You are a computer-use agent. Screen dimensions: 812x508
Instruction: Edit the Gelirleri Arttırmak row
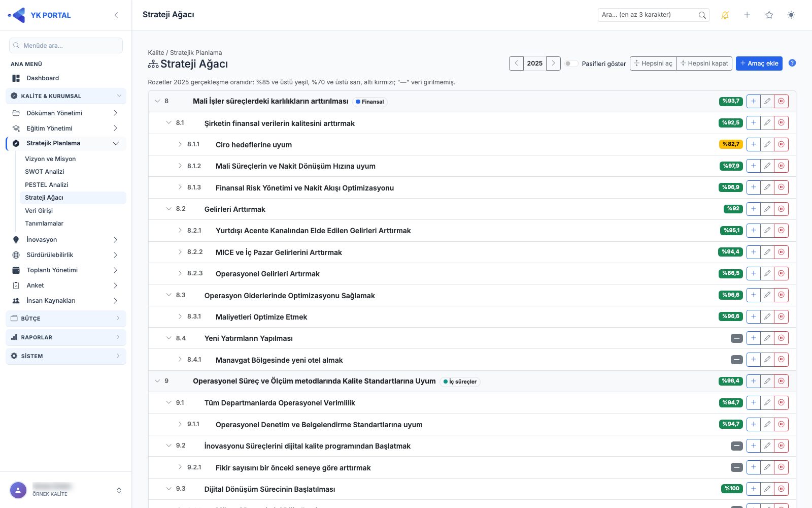click(x=767, y=209)
